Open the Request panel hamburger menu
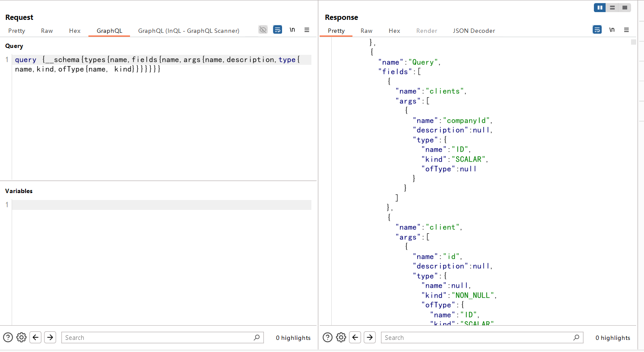 [x=307, y=30]
